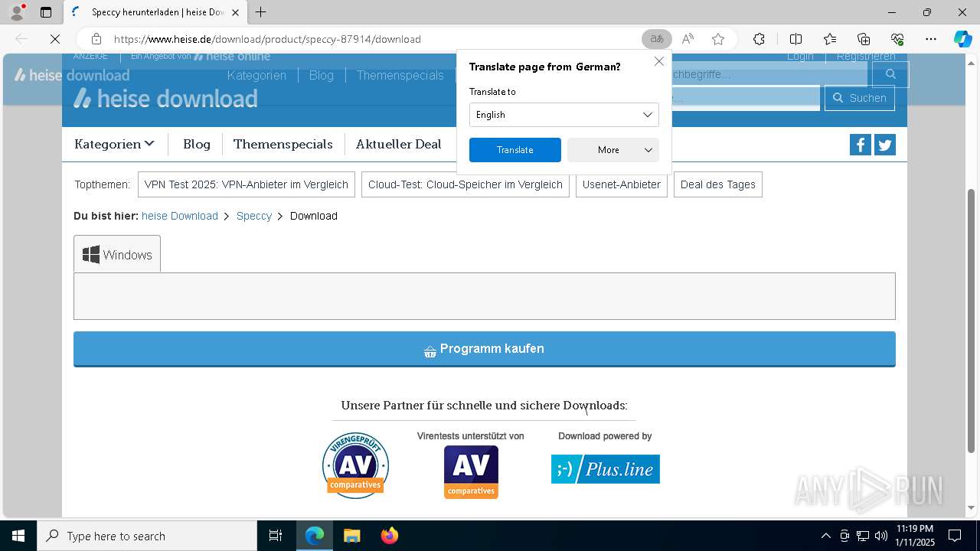This screenshot has height=551, width=980.
Task: Open the Kategorien link in the faded top bar
Action: tap(256, 75)
